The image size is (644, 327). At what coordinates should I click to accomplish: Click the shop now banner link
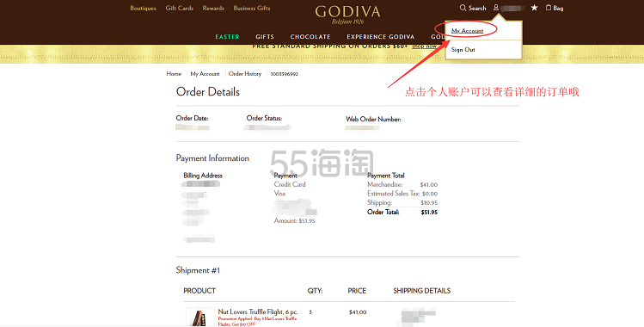pyautogui.click(x=424, y=46)
